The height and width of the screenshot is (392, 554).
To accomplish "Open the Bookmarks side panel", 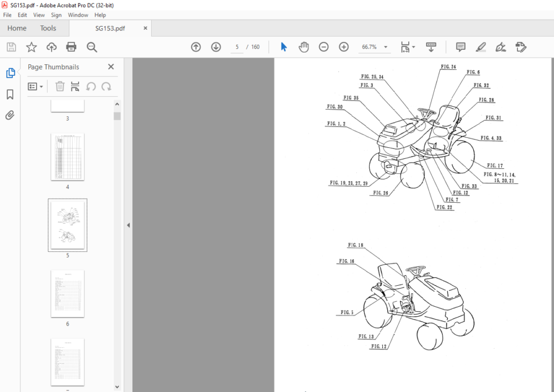I will click(10, 94).
